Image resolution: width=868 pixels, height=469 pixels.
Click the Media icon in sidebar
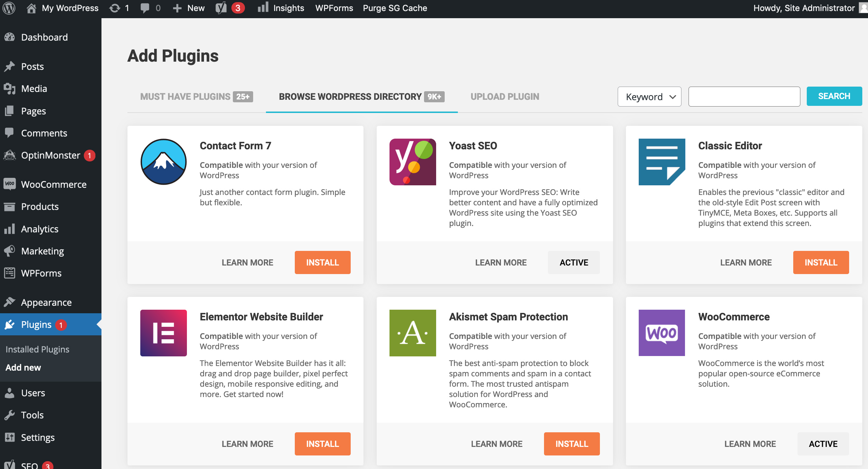10,88
